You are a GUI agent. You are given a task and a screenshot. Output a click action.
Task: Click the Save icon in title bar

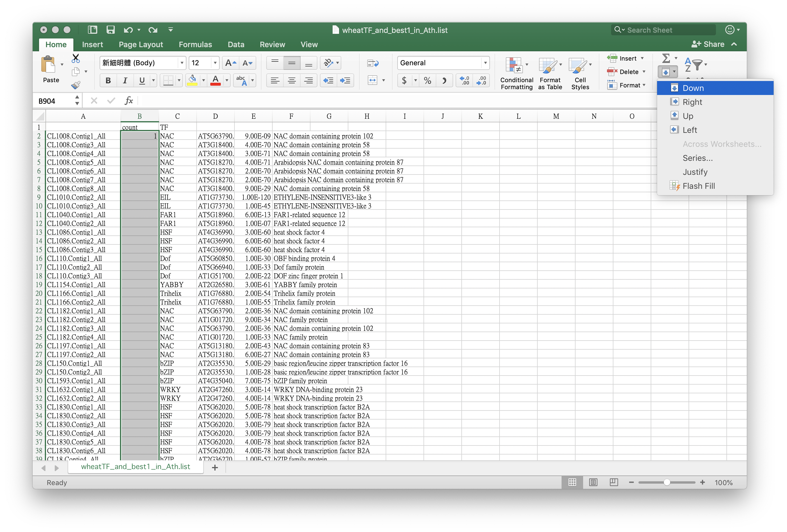(110, 30)
